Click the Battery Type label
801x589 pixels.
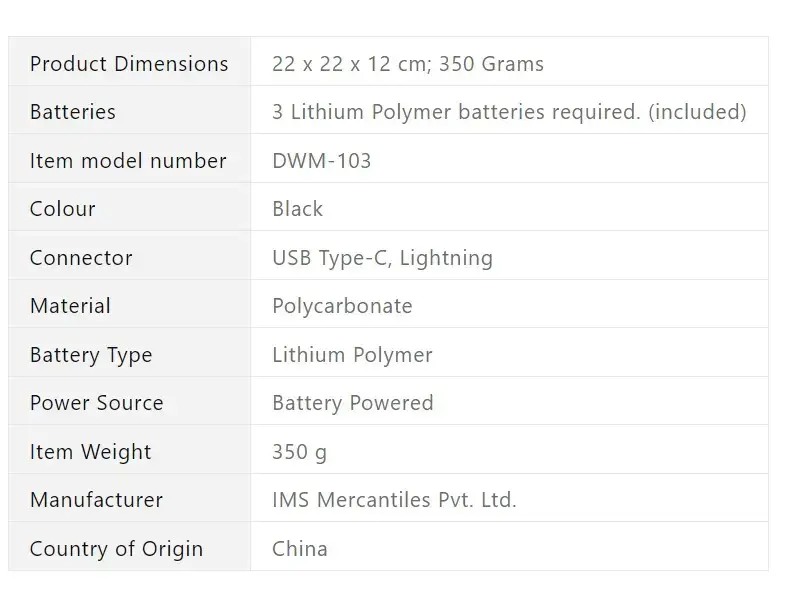91,355
